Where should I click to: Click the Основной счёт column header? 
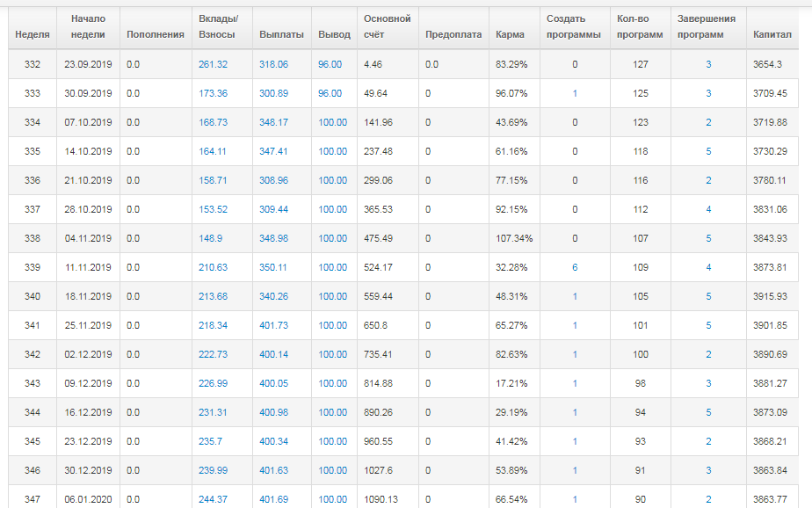(x=387, y=26)
